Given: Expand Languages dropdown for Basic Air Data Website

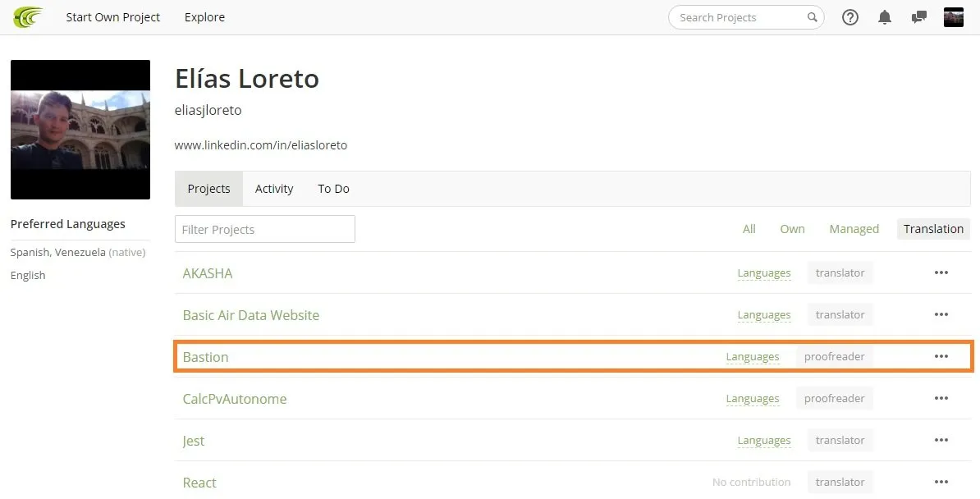Looking at the screenshot, I should (x=764, y=315).
